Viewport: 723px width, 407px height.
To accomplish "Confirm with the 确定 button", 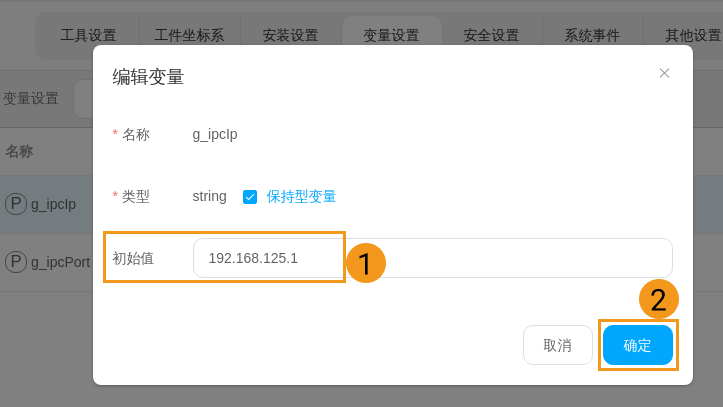I will click(x=637, y=345).
